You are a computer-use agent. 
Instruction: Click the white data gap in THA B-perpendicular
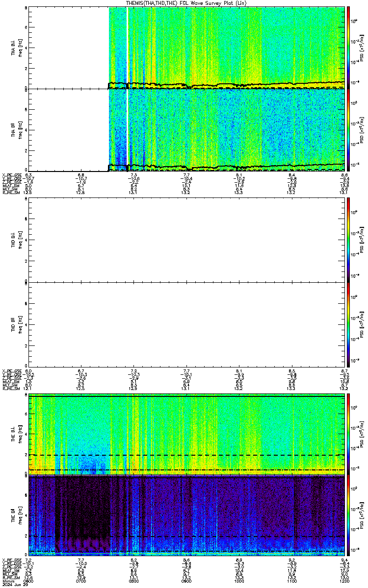click(127, 48)
